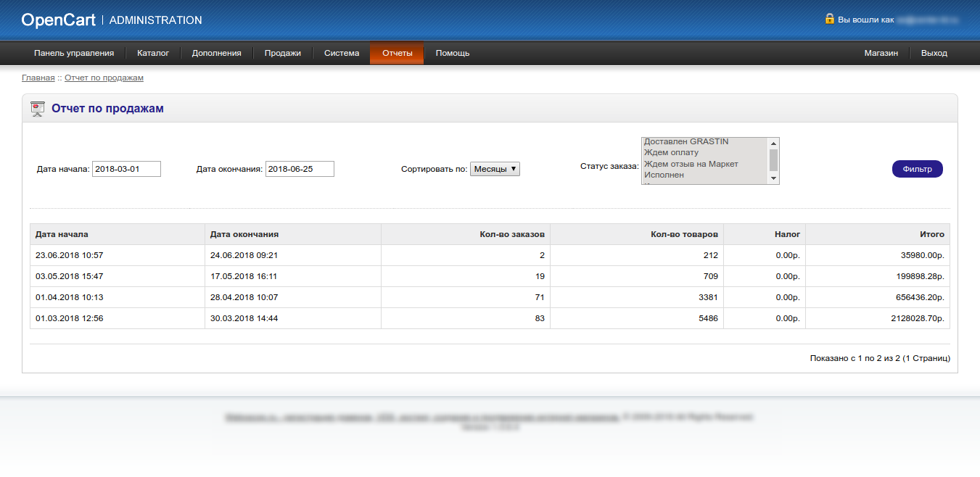Open the Система menu
Image resolution: width=980 pixels, height=477 pixels.
(x=342, y=53)
